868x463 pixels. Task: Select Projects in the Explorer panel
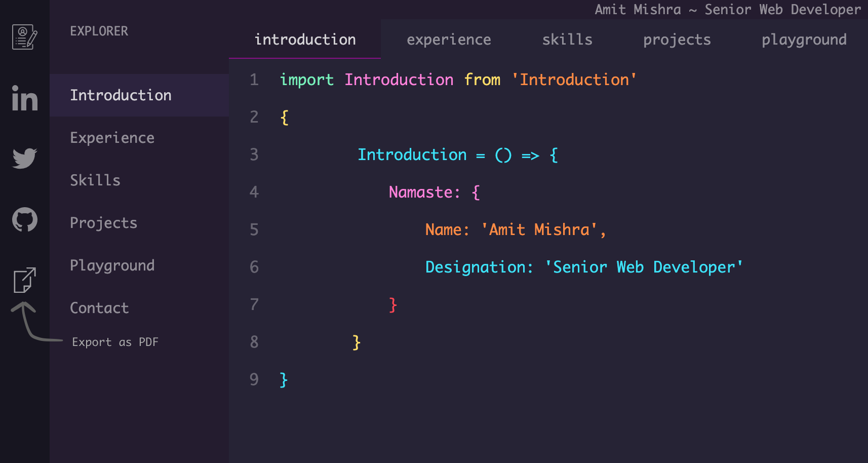(103, 222)
